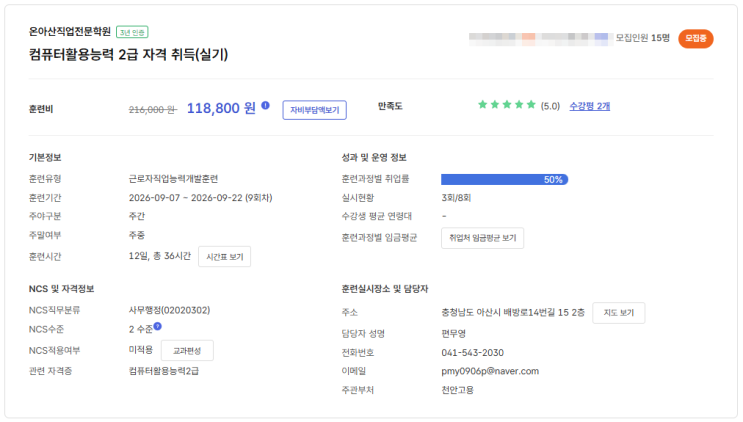Click related certificate 컴퓨터활용능력2급
Viewport: 743px width, 422px height.
point(163,371)
